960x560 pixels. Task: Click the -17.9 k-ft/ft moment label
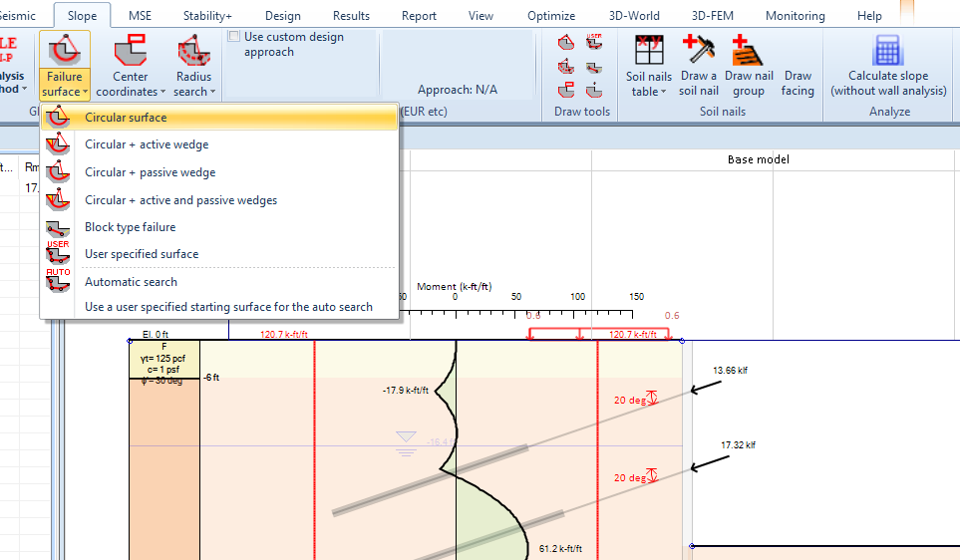(x=406, y=390)
